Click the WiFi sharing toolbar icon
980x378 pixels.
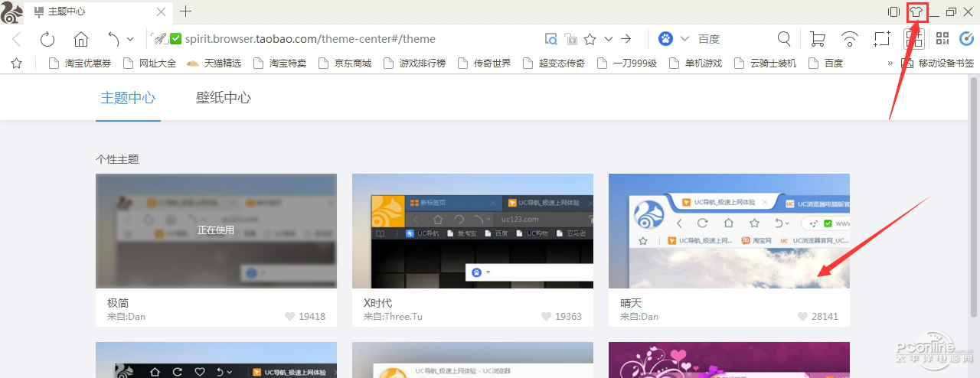click(849, 39)
